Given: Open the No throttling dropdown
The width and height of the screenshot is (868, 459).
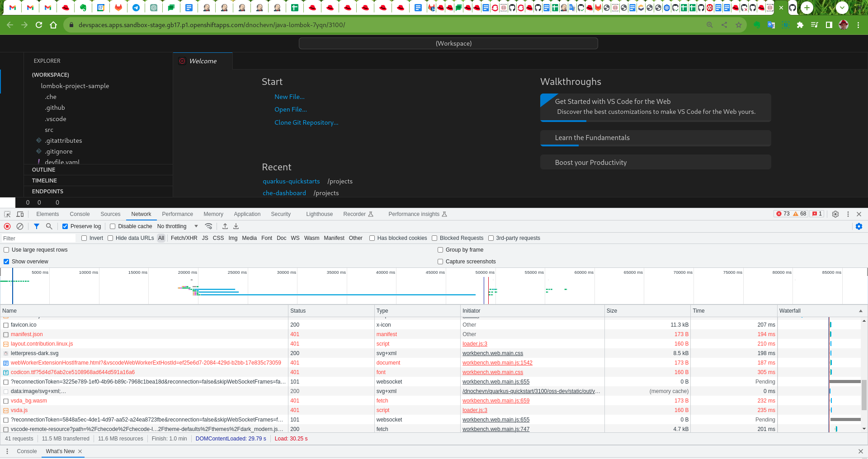Looking at the screenshot, I should pyautogui.click(x=177, y=226).
